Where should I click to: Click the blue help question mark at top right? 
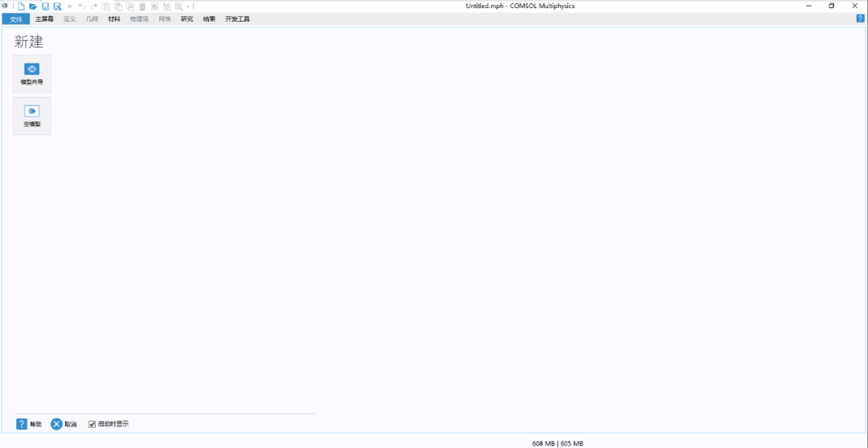coord(860,18)
